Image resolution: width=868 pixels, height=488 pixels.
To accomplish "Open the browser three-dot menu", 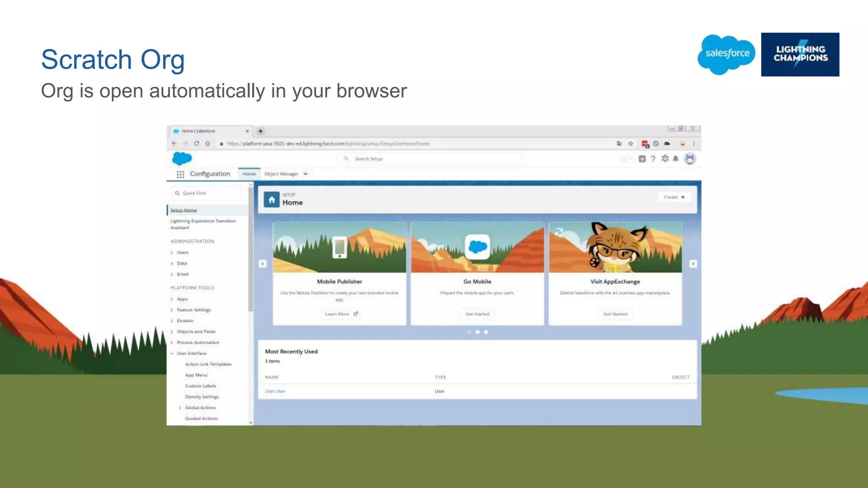I will pyautogui.click(x=694, y=144).
